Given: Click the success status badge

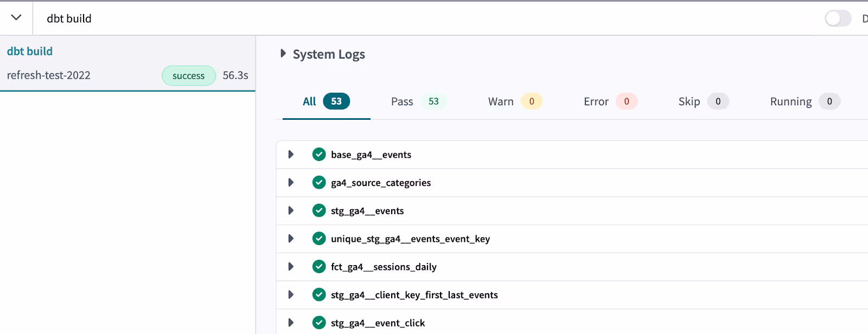Looking at the screenshot, I should (189, 76).
